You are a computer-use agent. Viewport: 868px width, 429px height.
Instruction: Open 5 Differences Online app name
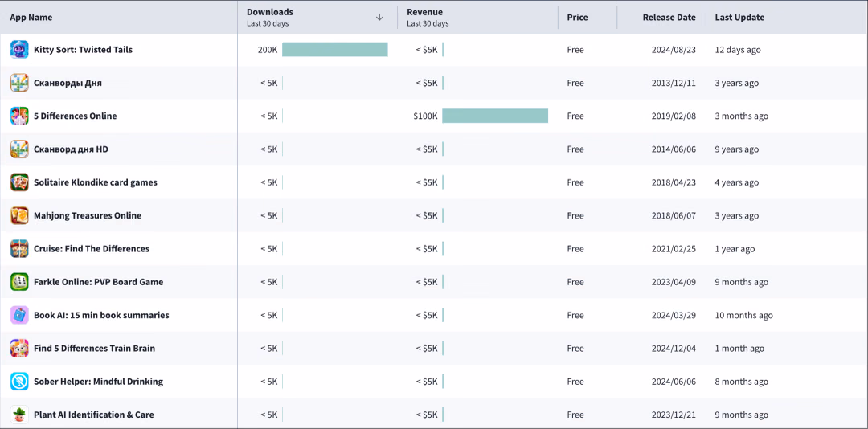(x=76, y=116)
